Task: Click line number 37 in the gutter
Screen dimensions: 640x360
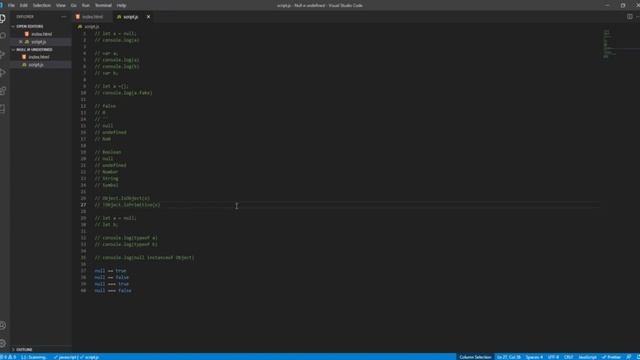Action: click(83, 271)
